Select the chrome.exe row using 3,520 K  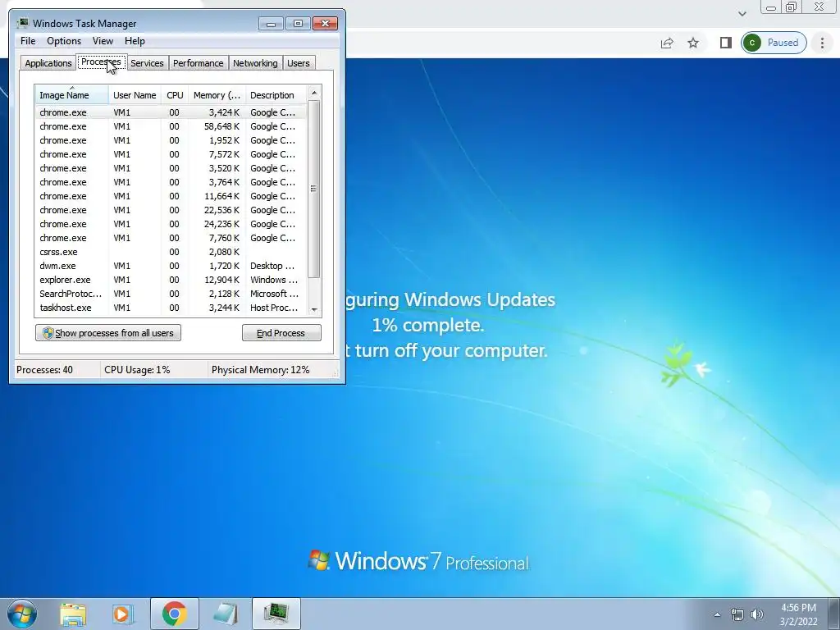(x=171, y=168)
